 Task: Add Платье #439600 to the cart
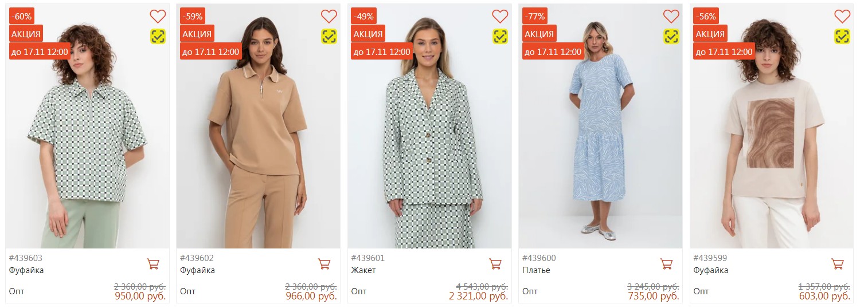click(666, 264)
